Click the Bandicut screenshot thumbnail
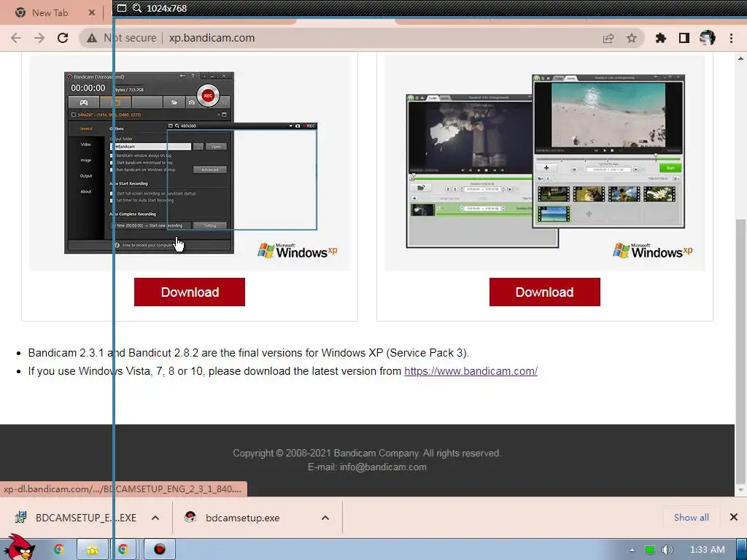This screenshot has width=747, height=560. [x=545, y=163]
